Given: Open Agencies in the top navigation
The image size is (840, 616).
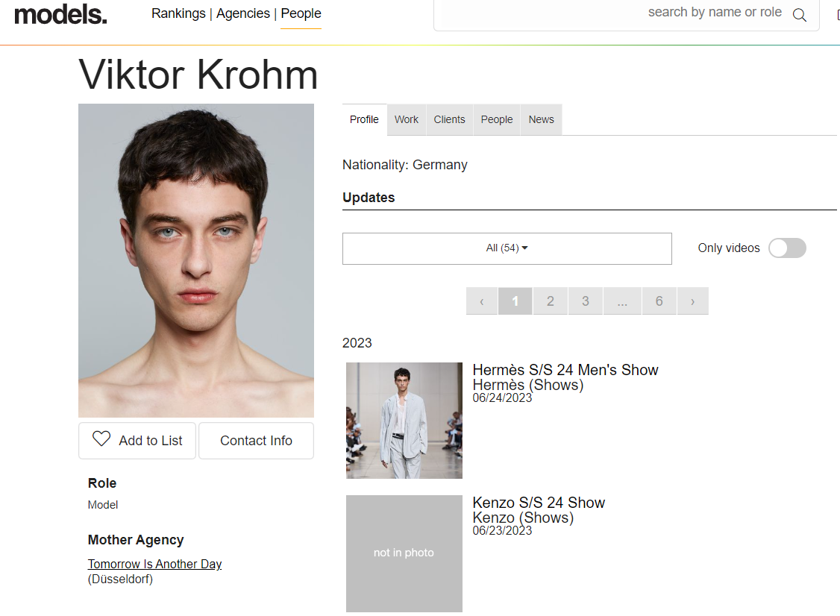Looking at the screenshot, I should pyautogui.click(x=243, y=13).
